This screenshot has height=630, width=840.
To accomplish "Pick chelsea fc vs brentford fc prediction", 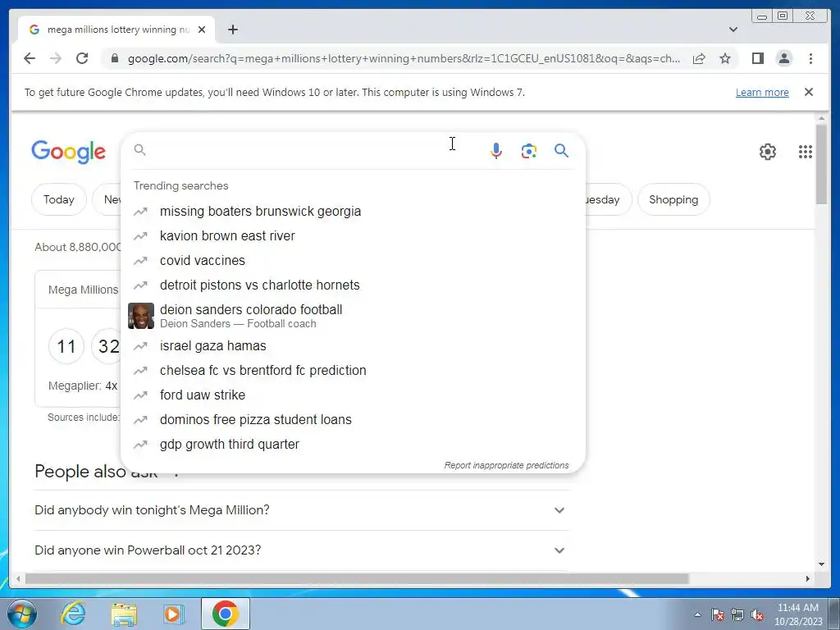I will coord(354,370).
